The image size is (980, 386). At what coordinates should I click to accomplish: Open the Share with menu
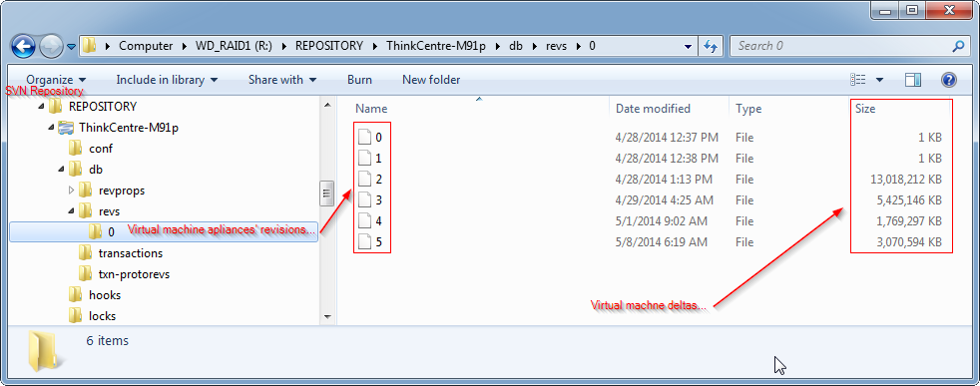(281, 80)
